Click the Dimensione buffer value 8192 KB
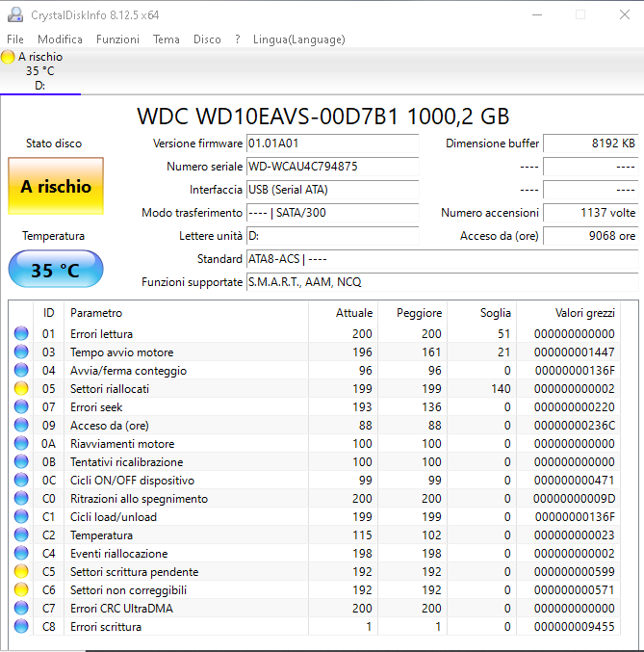 tap(590, 143)
